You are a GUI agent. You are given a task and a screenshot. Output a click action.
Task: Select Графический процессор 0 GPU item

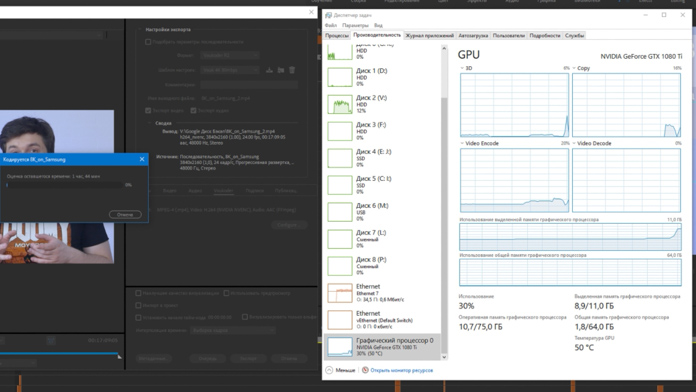tap(384, 347)
